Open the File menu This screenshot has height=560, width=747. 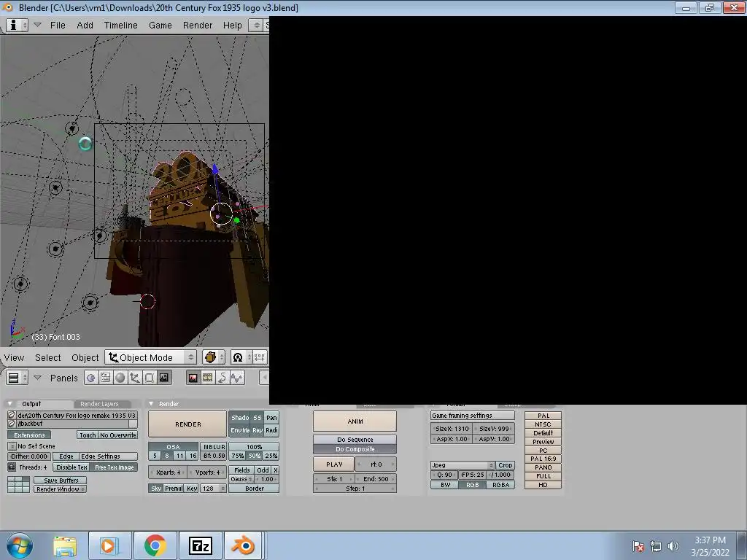(58, 26)
